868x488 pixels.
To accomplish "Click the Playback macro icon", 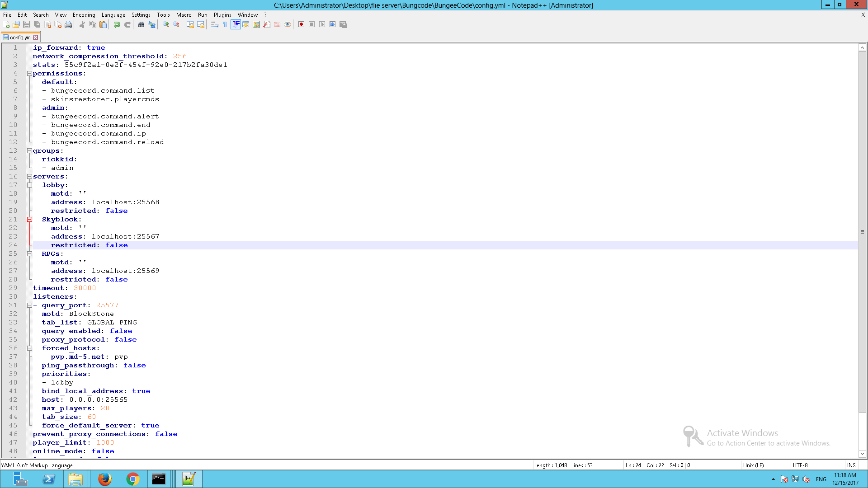I will [x=322, y=24].
